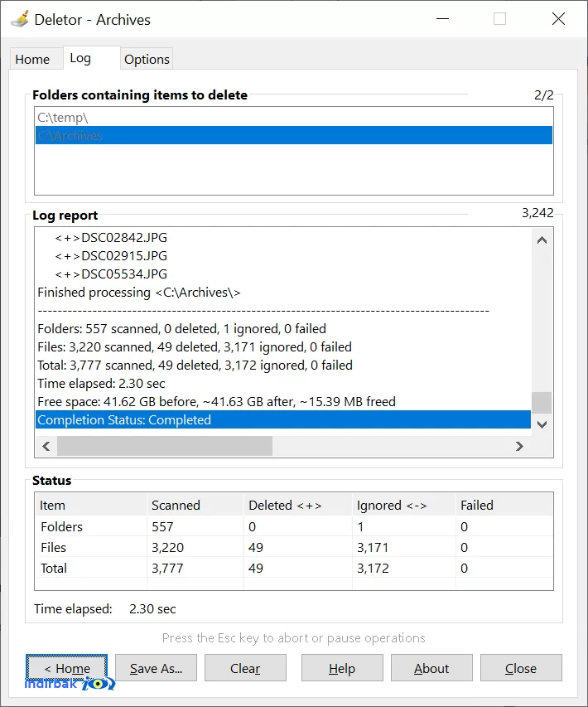Click the 'Deleted <+>' column header
The height and width of the screenshot is (707, 588).
point(298,505)
